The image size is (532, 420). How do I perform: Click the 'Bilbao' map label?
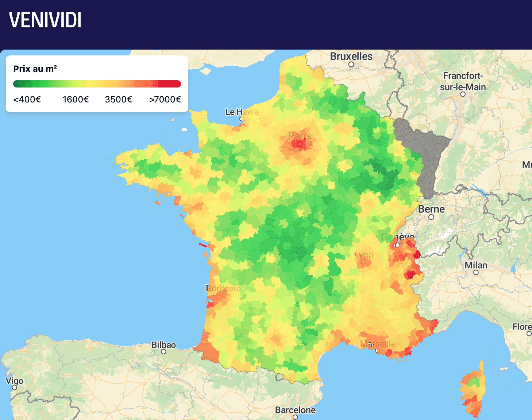coord(163,345)
